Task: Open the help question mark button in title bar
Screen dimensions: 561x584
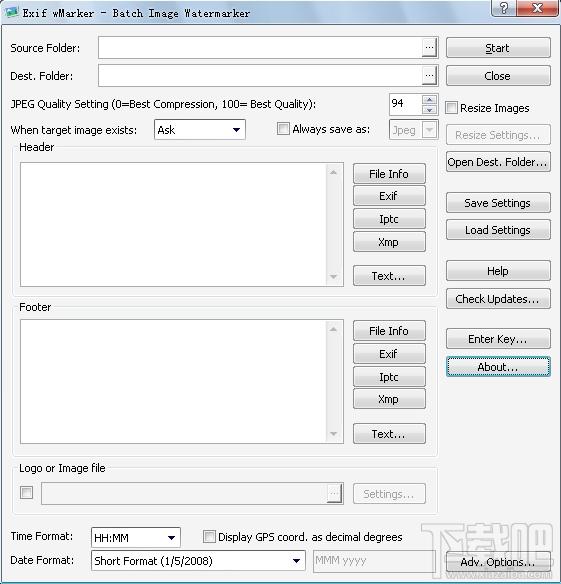Action: coord(504,8)
